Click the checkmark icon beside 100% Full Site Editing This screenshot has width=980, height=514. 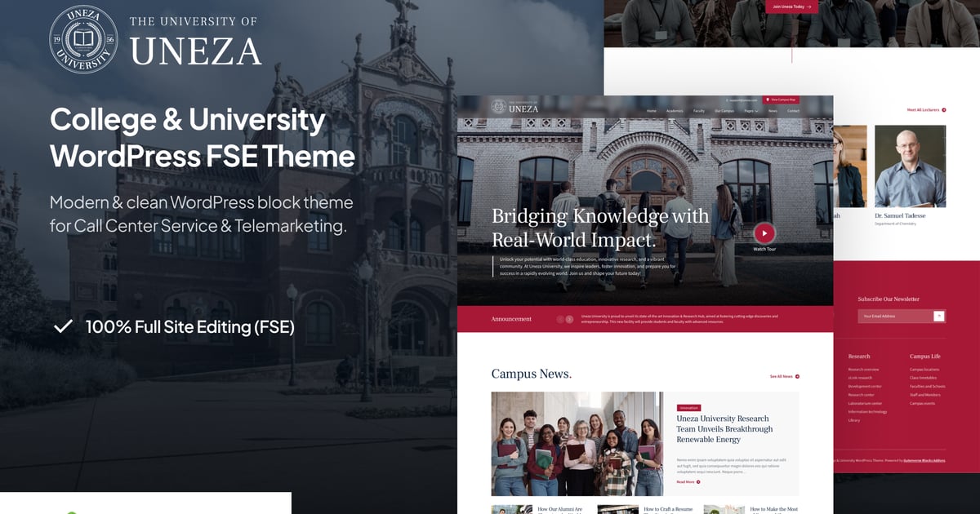[x=63, y=327]
